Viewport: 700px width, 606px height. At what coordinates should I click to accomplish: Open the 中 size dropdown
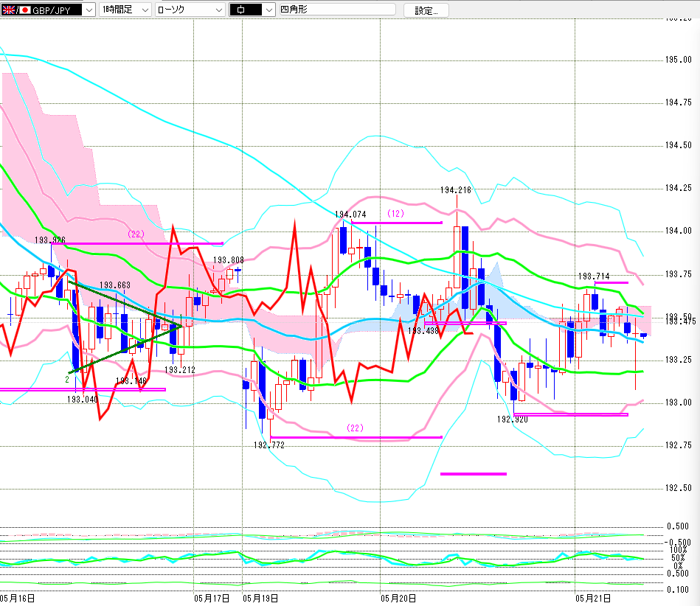252,10
